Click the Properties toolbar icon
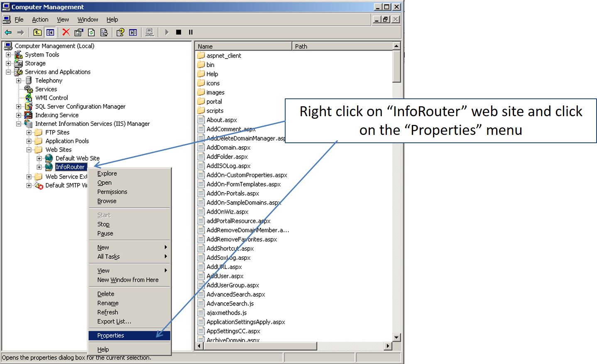Viewport: 597px width, 364px height. [x=78, y=32]
